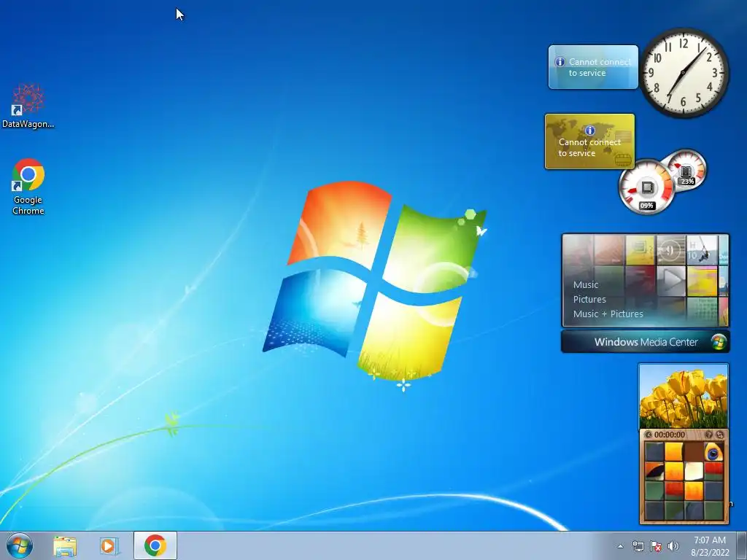Select the gold currency gadget error message
747x560 pixels.
pos(589,147)
